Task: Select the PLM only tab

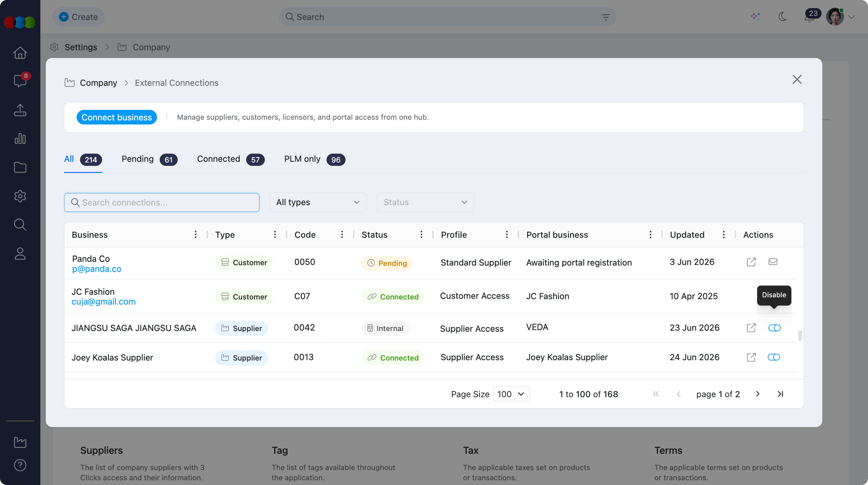Action: 315,159
